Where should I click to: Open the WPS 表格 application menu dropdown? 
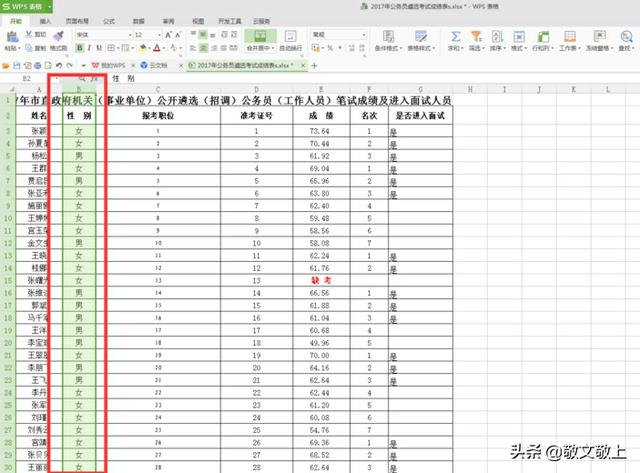coord(49,7)
